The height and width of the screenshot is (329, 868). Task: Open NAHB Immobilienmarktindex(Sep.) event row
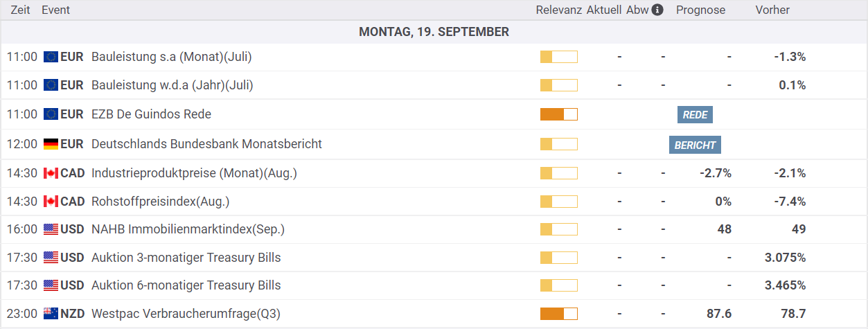pos(434,229)
